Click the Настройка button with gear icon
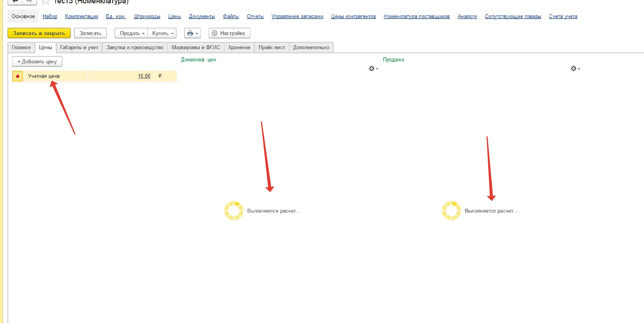The height and width of the screenshot is (323, 644). (229, 33)
